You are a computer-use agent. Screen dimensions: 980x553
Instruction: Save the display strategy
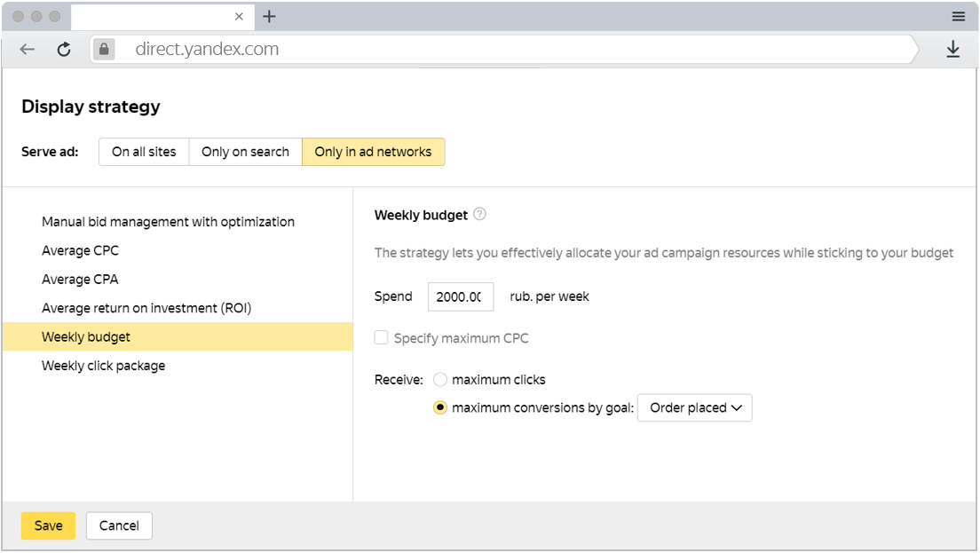[48, 525]
